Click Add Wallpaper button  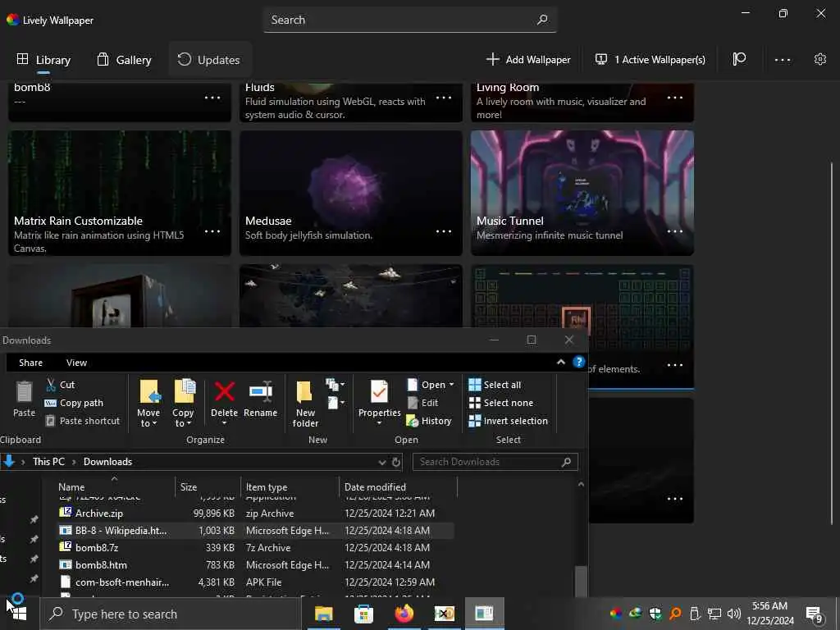(528, 59)
